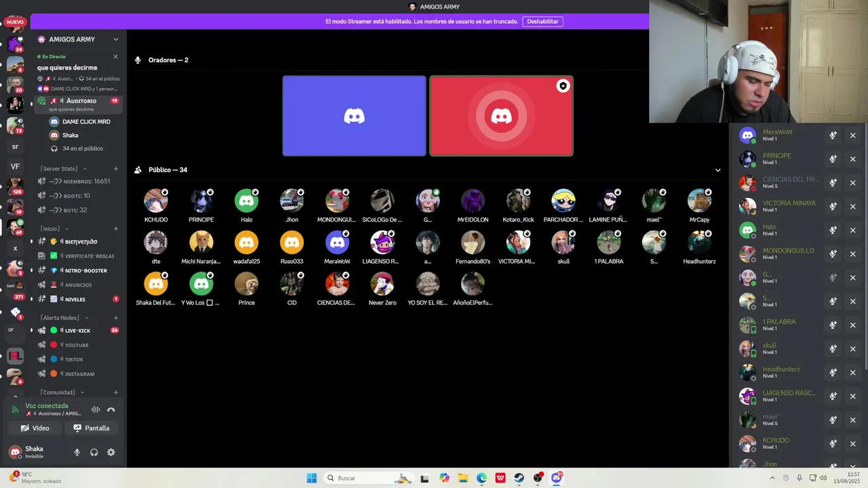This screenshot has height=488, width=868.
Task: Toggle microphone mute in user panel
Action: pos(77,452)
